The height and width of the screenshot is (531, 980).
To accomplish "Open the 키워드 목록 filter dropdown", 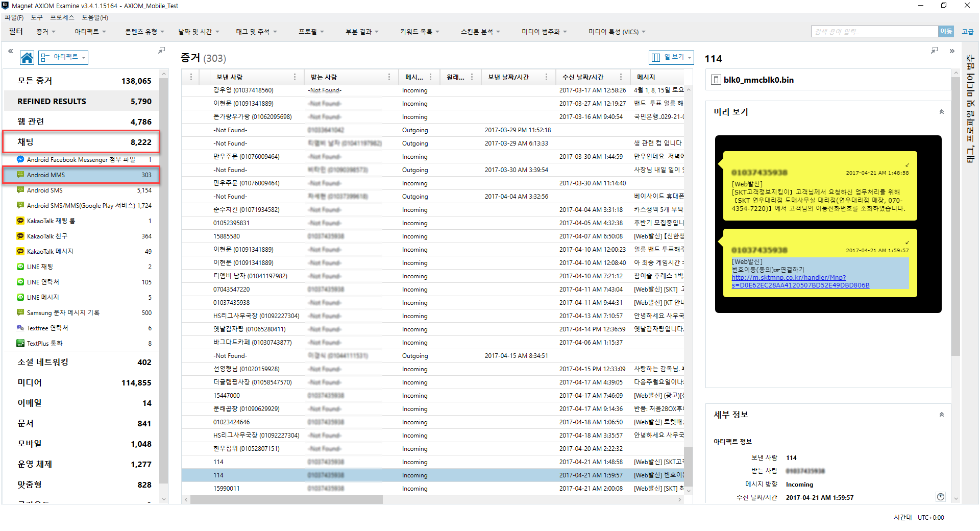I will [420, 32].
